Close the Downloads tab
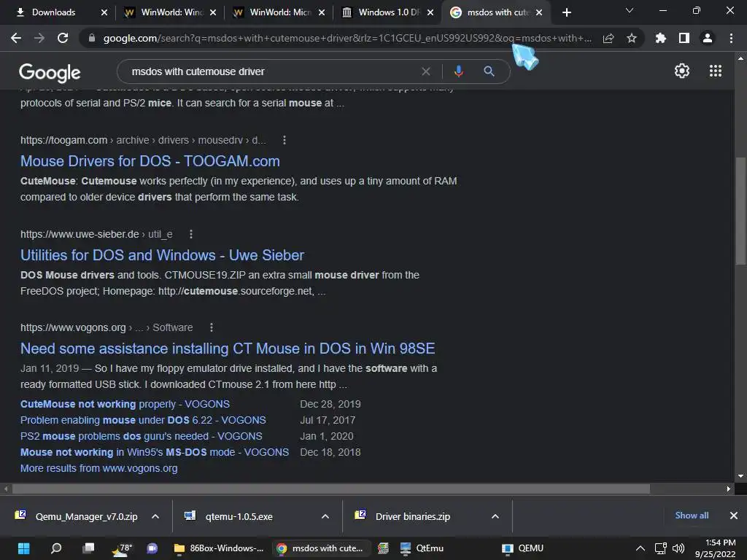The image size is (747, 560). (104, 12)
